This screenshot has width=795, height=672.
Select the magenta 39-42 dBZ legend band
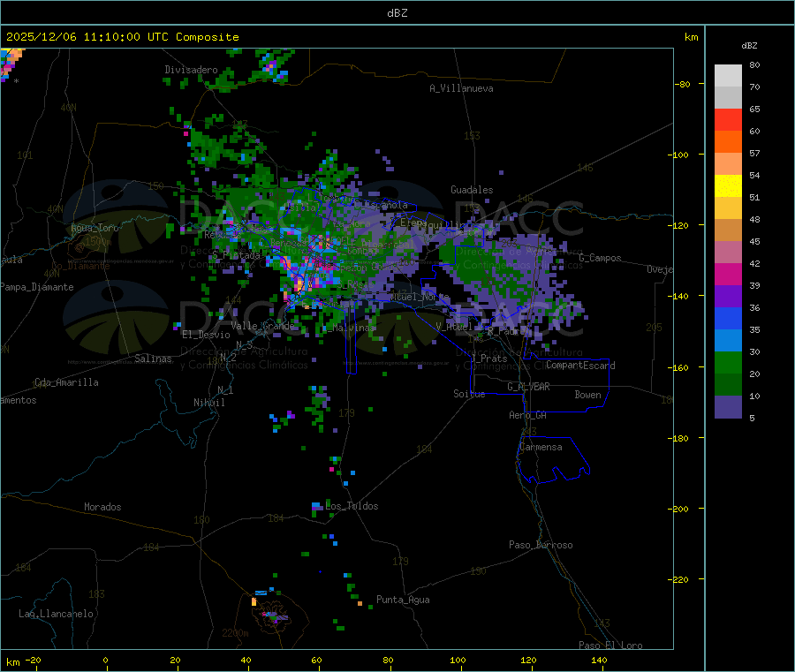[728, 274]
